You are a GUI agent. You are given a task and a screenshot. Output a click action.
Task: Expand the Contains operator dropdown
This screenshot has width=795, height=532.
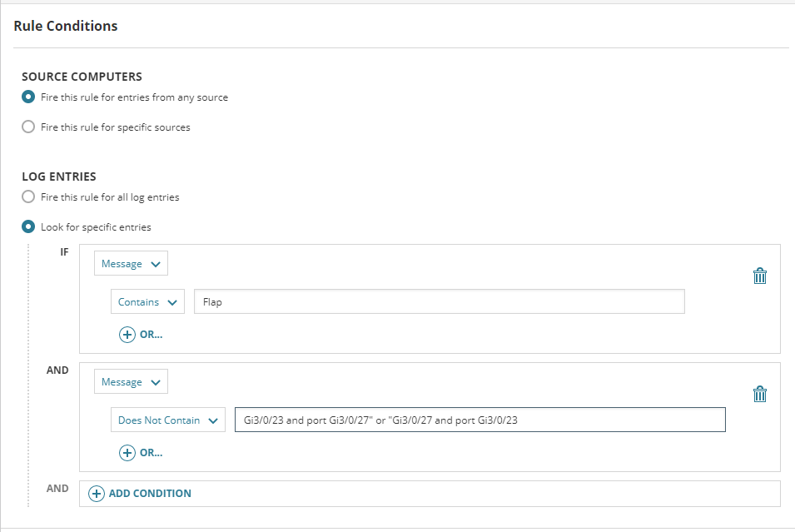147,302
